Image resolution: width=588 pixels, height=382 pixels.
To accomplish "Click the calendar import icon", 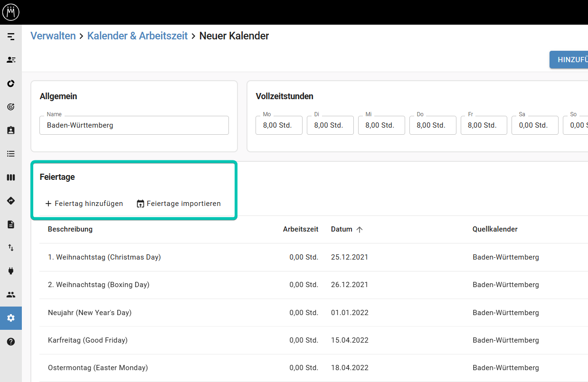I will click(140, 204).
